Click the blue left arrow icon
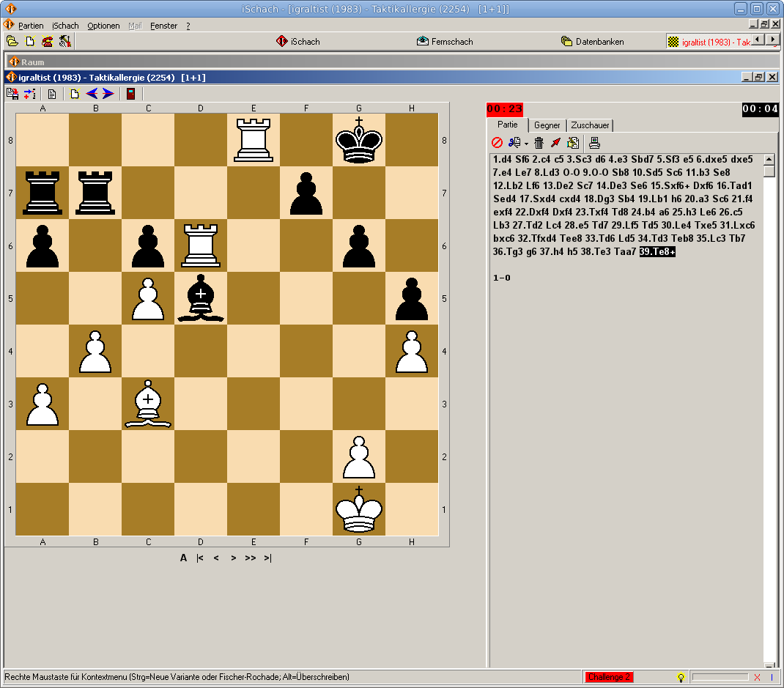This screenshot has height=688, width=784. pyautogui.click(x=92, y=94)
